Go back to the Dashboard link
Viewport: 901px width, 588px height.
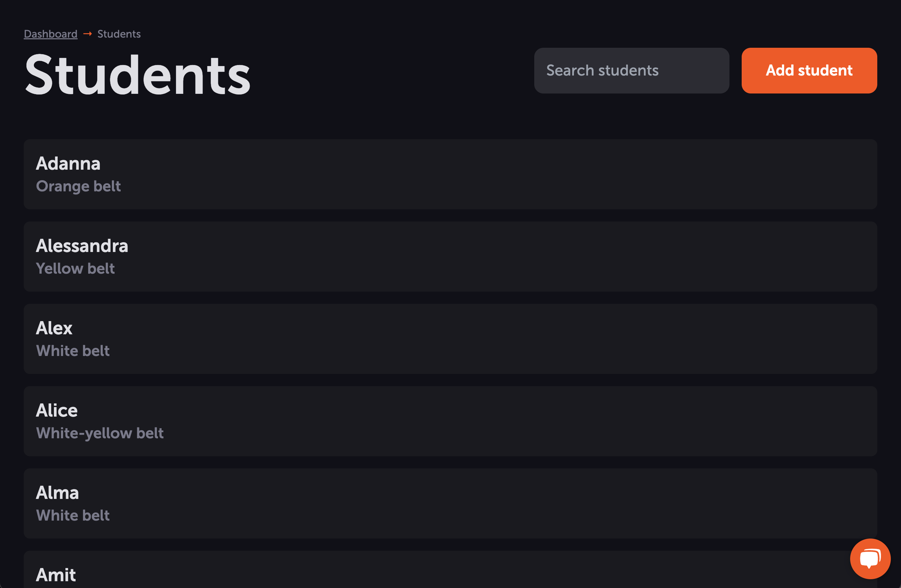point(51,34)
